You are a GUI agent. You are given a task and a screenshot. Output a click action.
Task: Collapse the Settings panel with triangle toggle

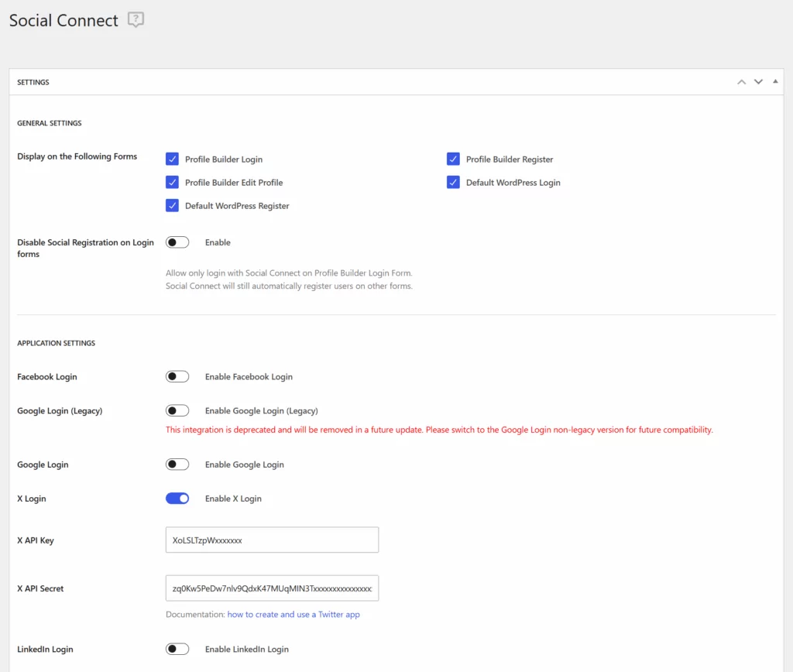click(x=775, y=81)
